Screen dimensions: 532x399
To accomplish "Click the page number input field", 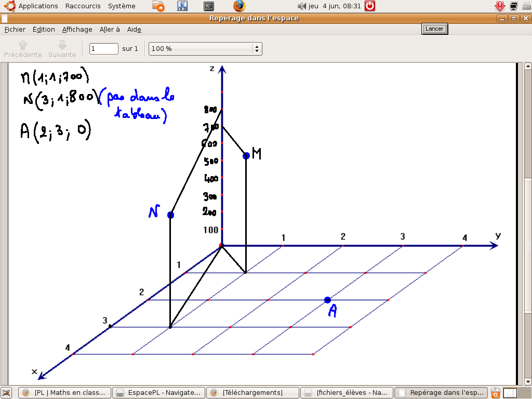I will 104,49.
